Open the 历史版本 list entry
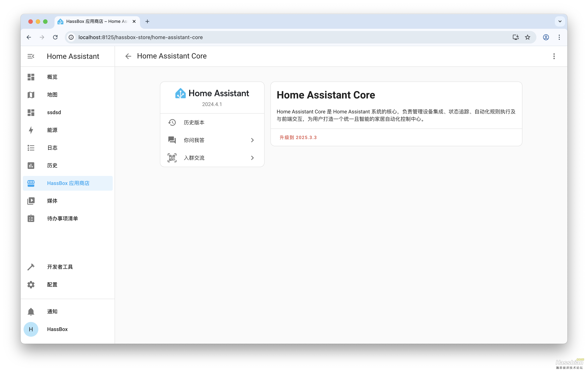This screenshot has width=588, height=371. pos(212,122)
